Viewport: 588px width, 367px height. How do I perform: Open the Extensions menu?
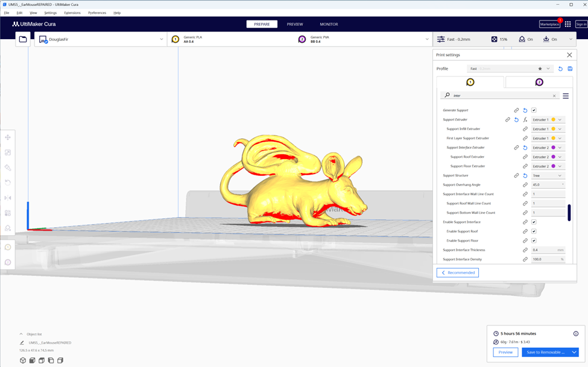pyautogui.click(x=72, y=13)
